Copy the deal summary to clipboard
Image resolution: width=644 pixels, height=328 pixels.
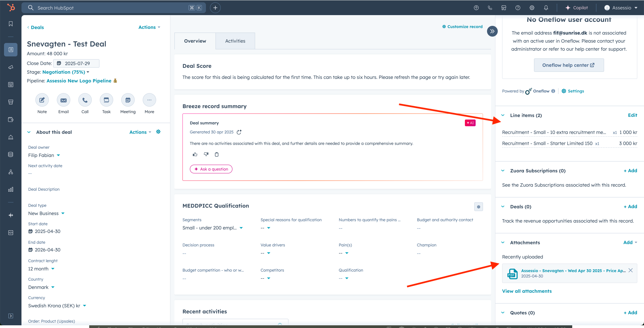(217, 154)
